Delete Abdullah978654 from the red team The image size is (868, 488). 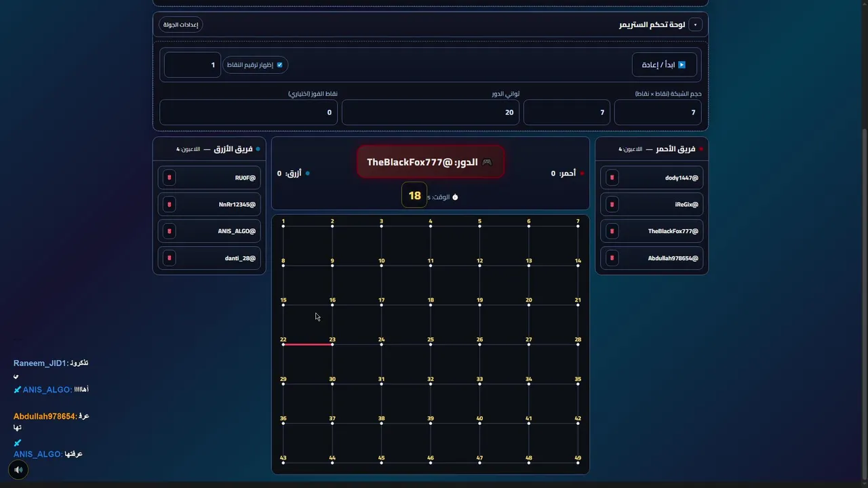(x=612, y=258)
